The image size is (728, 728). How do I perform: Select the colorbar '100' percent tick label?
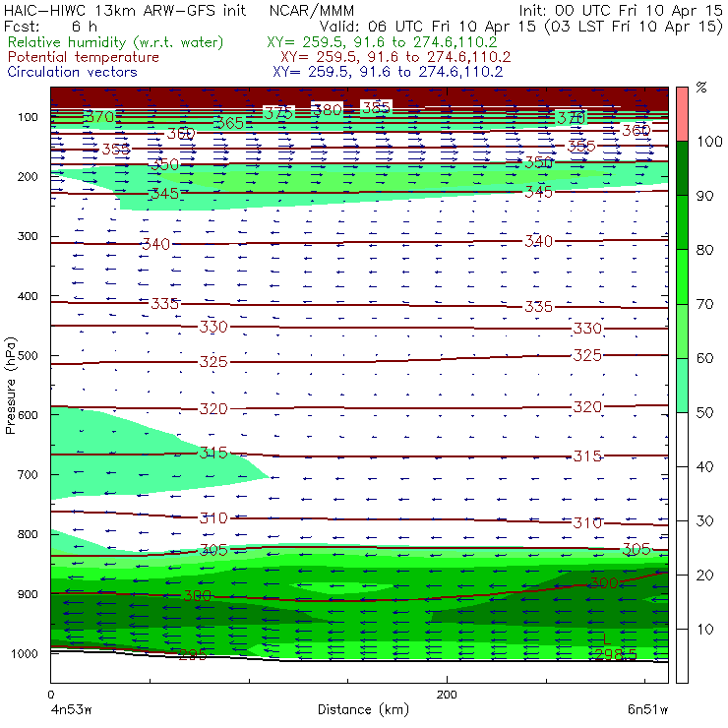tap(709, 141)
